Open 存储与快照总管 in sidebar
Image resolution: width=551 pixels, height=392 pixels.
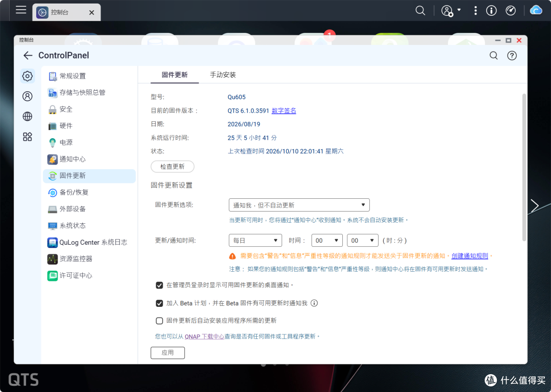pyautogui.click(x=89, y=92)
